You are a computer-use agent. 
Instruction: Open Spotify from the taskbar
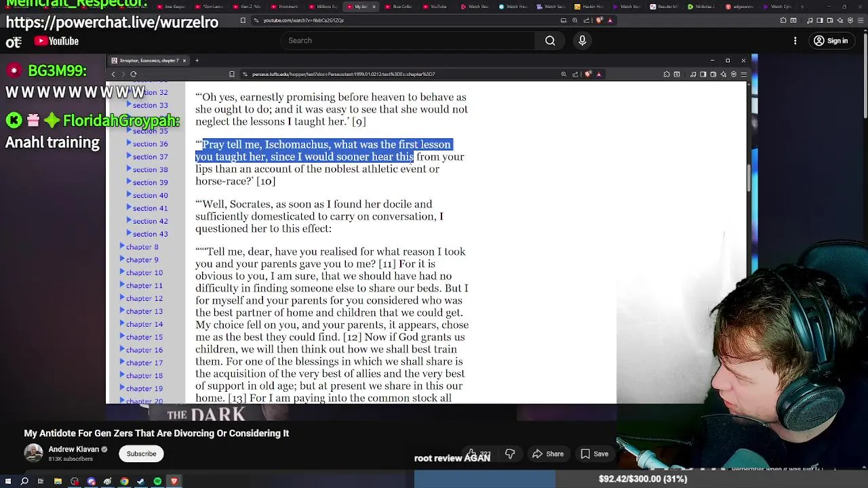tap(157, 481)
